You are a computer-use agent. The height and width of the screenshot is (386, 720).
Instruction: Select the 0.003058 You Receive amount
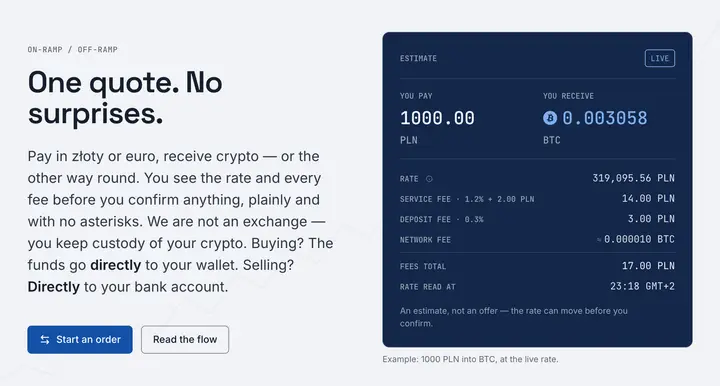(605, 118)
